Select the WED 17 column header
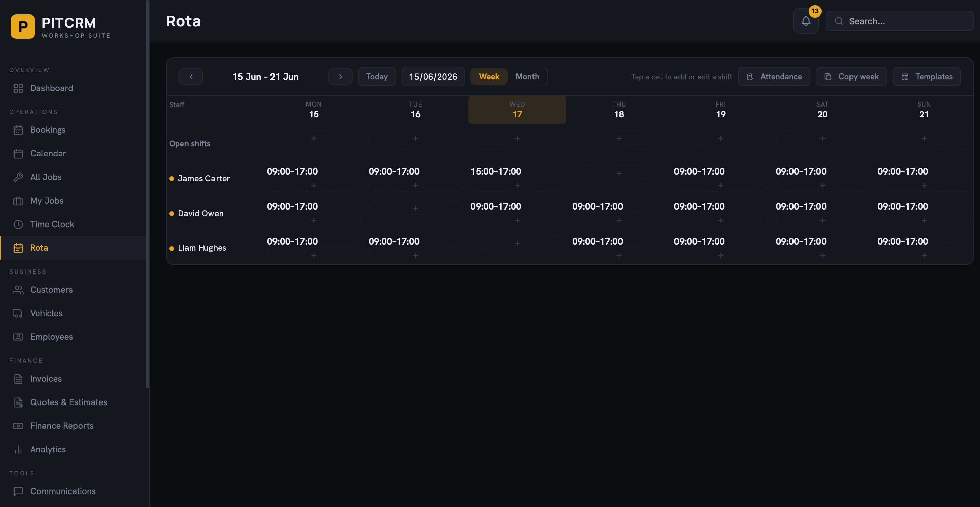This screenshot has width=980, height=507. (x=517, y=110)
